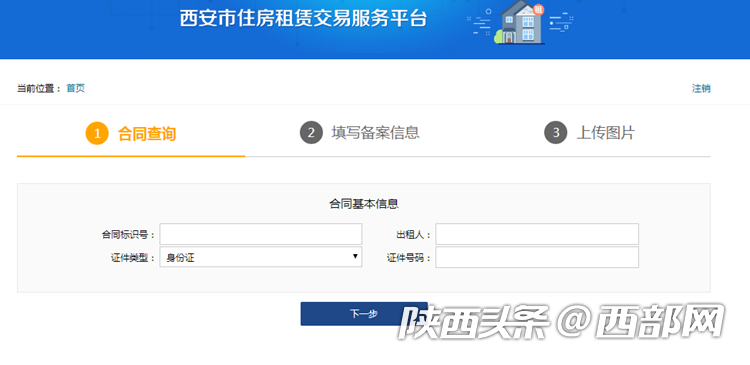Focus the 证件号码 input field
Viewport: 750px width, 365px height.
[537, 257]
